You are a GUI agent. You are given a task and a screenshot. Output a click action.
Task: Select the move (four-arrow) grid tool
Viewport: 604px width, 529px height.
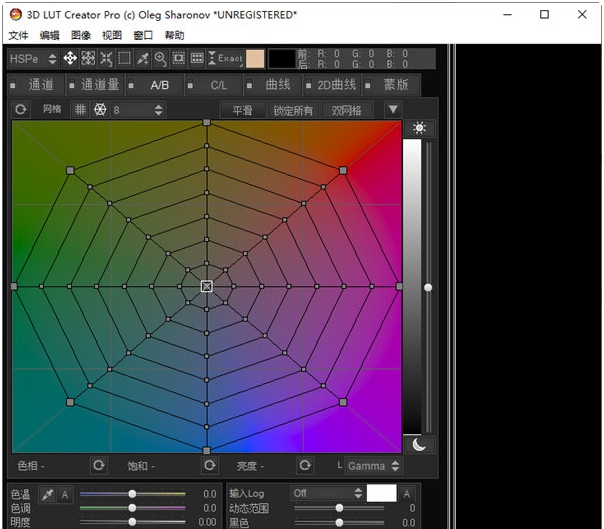[x=70, y=59]
